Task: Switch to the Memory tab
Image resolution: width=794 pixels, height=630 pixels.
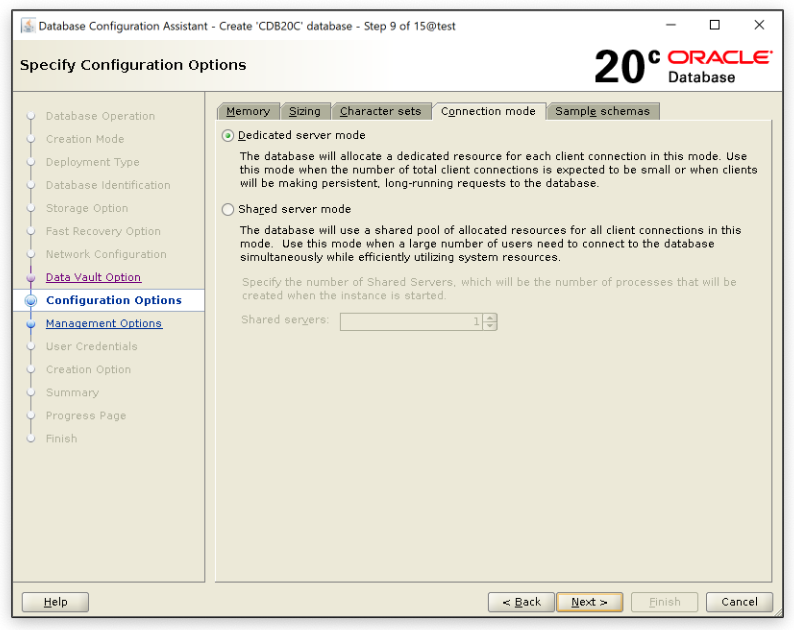Action: 248,111
